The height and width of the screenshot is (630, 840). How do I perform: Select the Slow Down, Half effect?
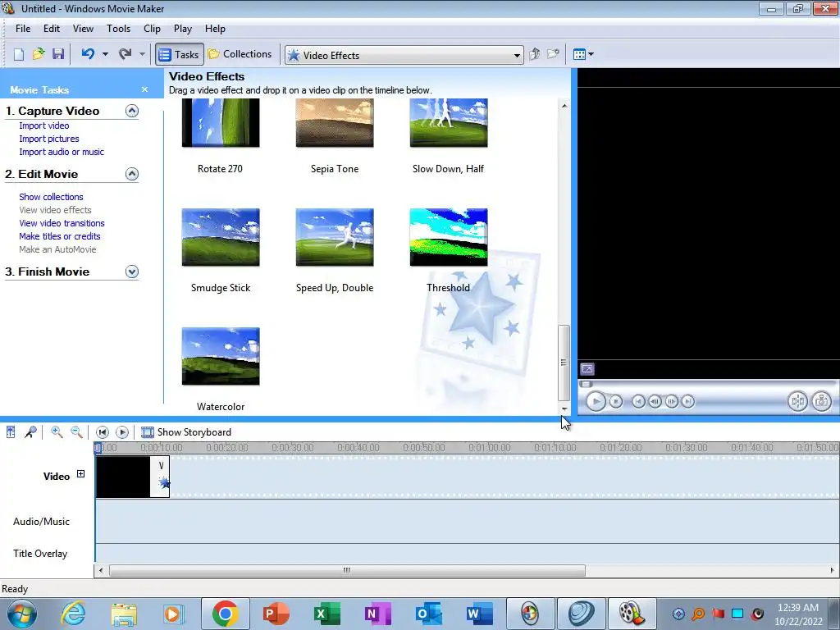449,123
